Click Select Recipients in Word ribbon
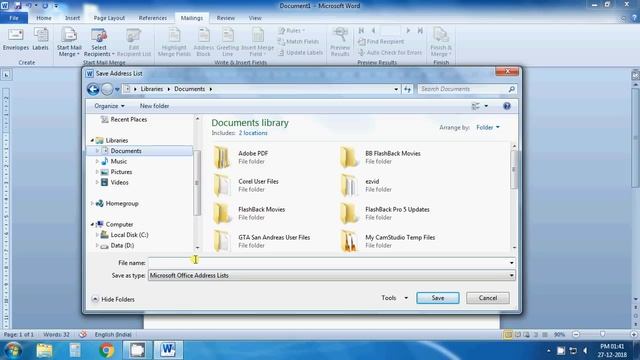The width and height of the screenshot is (640, 360). pos(99,42)
